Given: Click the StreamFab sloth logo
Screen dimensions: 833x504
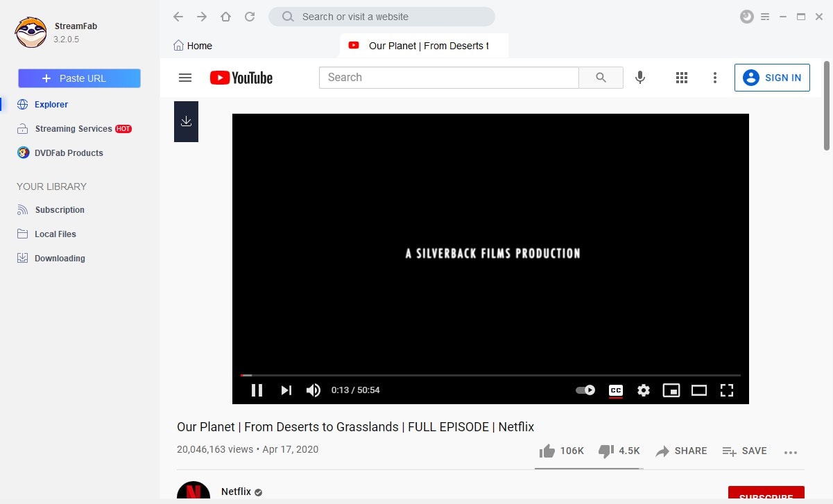Looking at the screenshot, I should point(31,33).
